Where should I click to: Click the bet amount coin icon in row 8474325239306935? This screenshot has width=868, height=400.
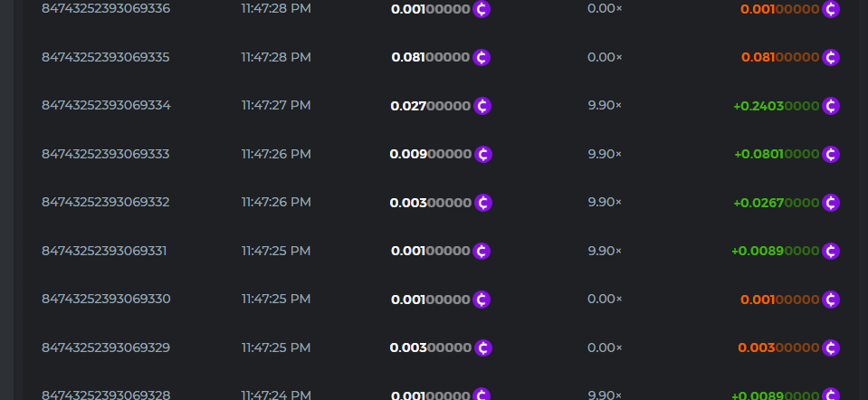(x=482, y=57)
